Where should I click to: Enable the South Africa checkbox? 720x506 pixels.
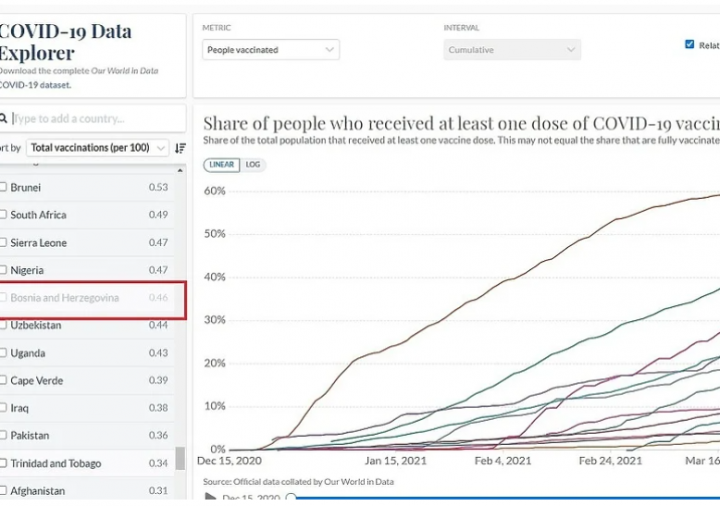(3, 214)
